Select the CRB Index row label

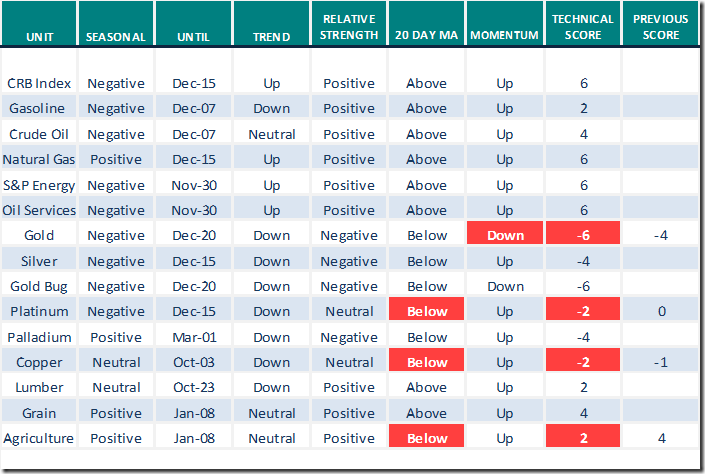tap(38, 84)
